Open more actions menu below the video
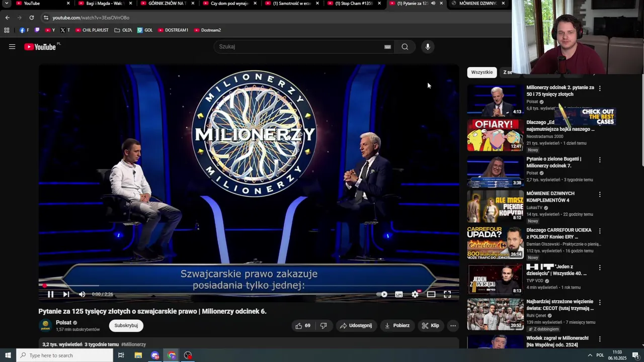 [x=453, y=326]
